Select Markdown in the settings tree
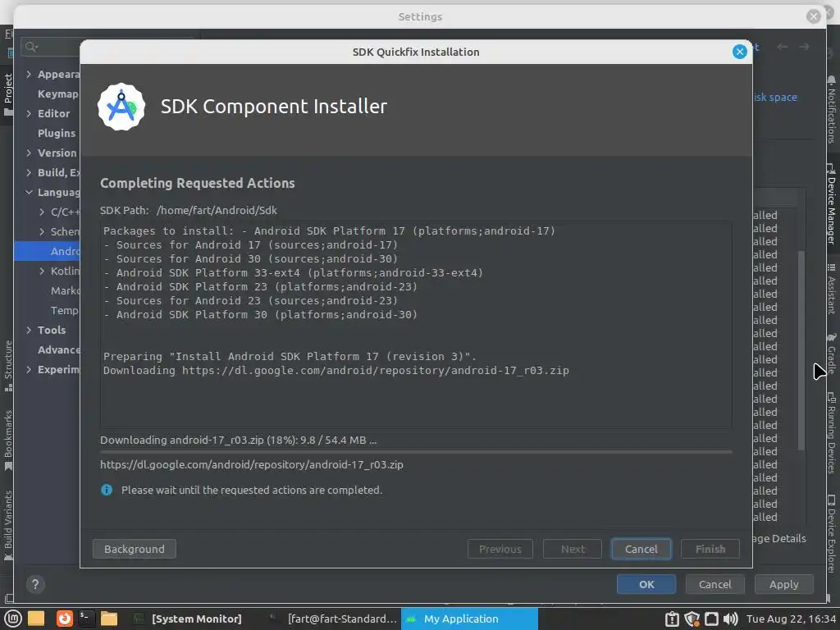The image size is (840, 630). click(x=65, y=290)
